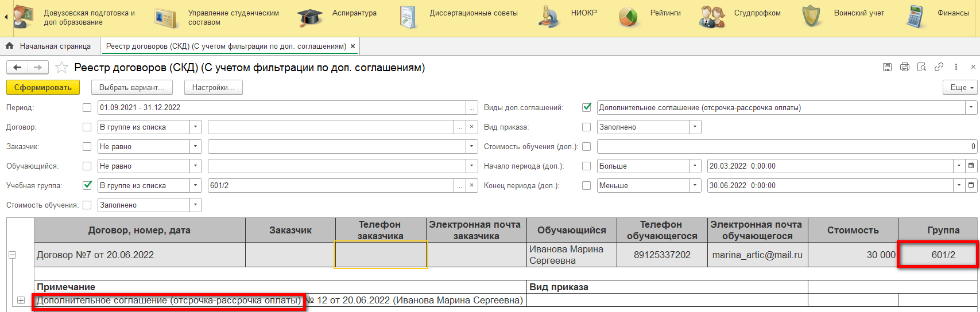Select Иванова Марина Сергеевна student cell
980x312 pixels.
coord(572,255)
